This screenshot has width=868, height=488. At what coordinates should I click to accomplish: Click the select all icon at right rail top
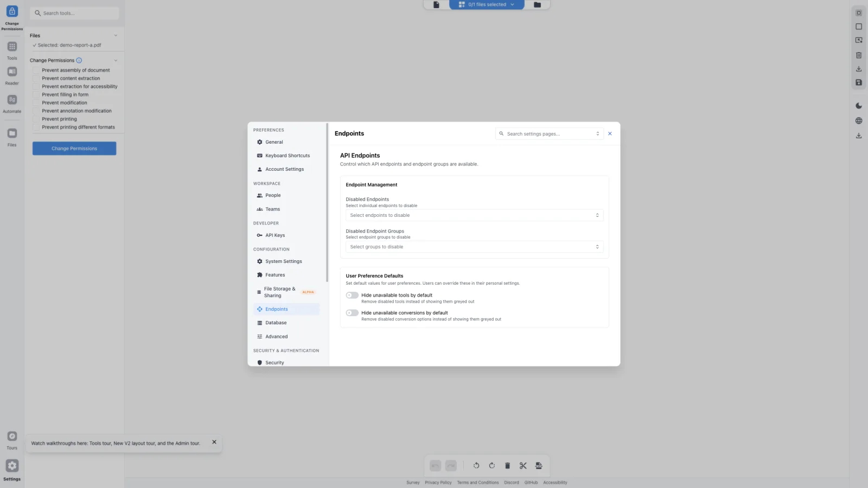(x=859, y=12)
